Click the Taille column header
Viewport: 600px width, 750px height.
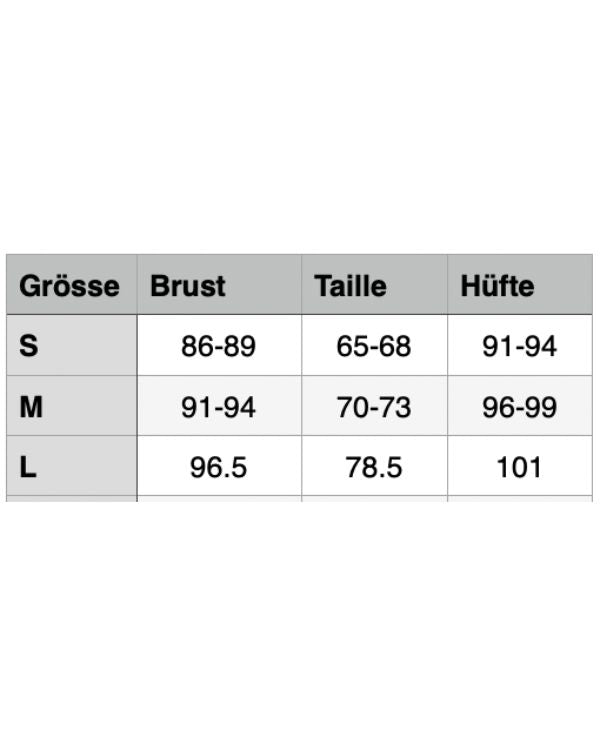coord(350,286)
